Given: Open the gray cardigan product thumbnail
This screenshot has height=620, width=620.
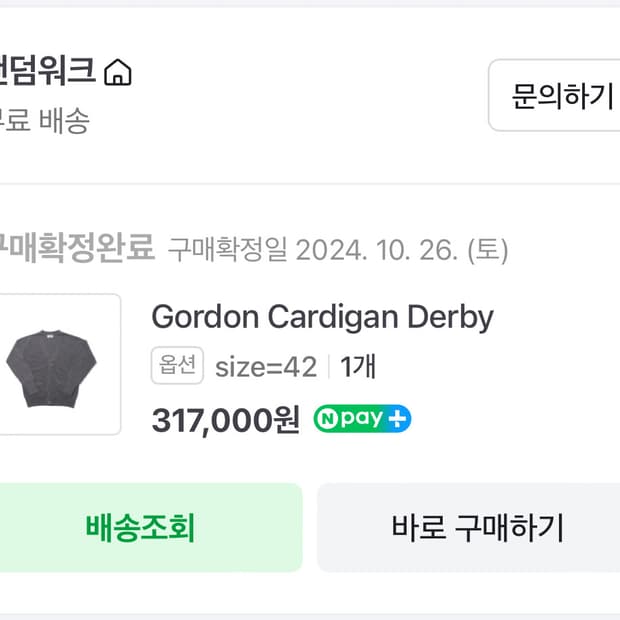Looking at the screenshot, I should [58, 364].
